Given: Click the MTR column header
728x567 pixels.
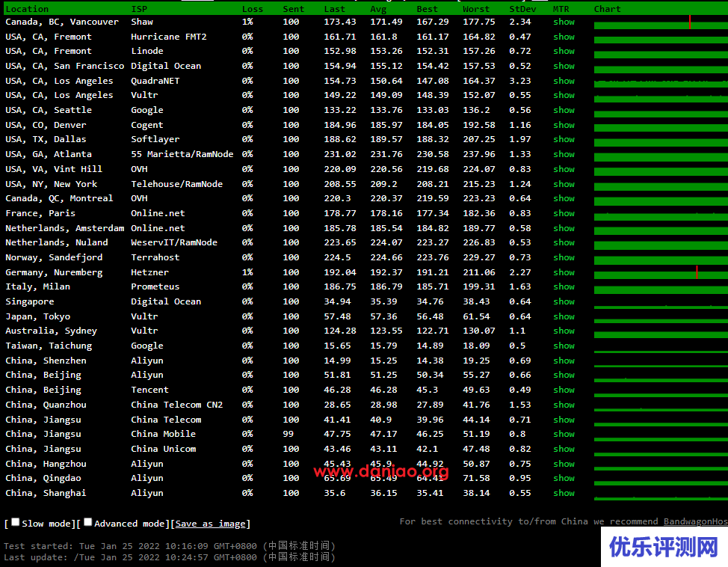Looking at the screenshot, I should [561, 9].
